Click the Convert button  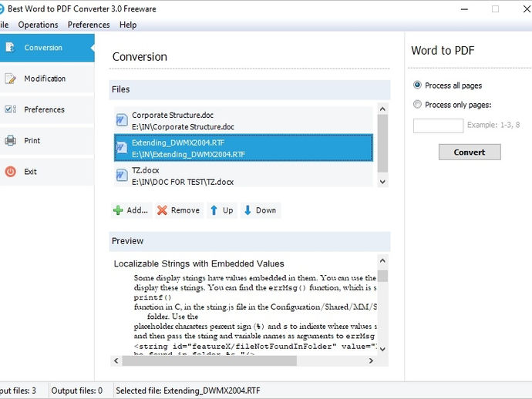click(x=470, y=153)
